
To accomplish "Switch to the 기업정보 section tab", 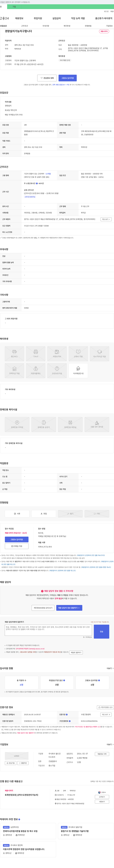I will click(109, 26).
